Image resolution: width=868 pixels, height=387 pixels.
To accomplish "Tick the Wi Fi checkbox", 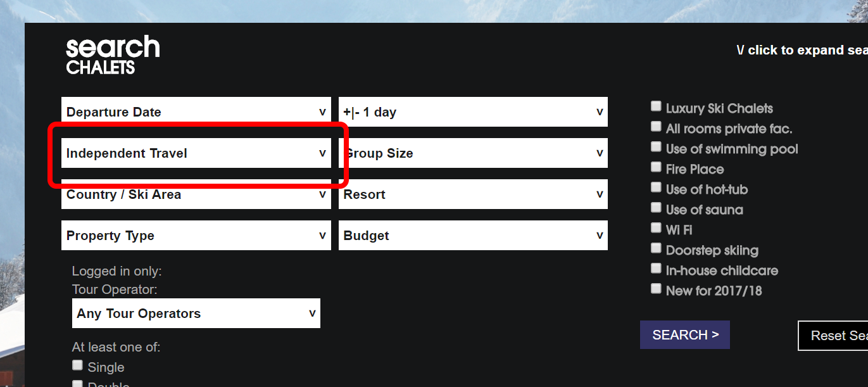I will [x=656, y=228].
